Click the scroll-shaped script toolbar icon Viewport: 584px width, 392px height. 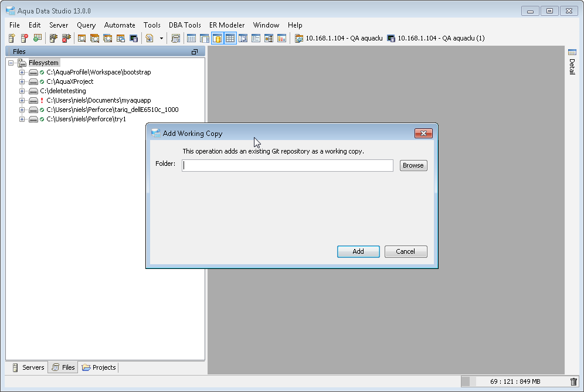[x=175, y=38]
